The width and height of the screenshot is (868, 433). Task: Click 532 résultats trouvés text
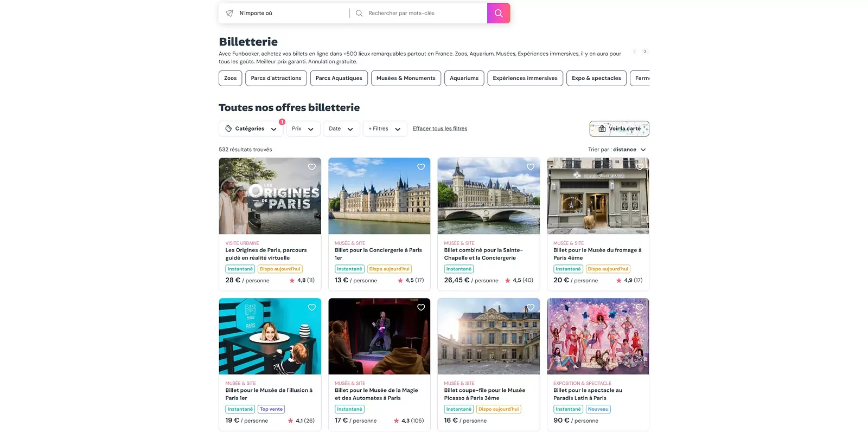(245, 150)
